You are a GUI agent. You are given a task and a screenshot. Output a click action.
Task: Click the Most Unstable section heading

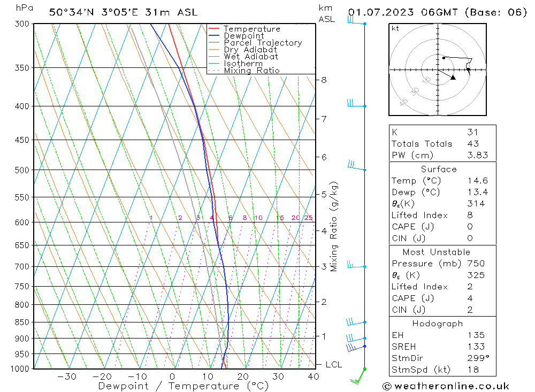pyautogui.click(x=437, y=252)
